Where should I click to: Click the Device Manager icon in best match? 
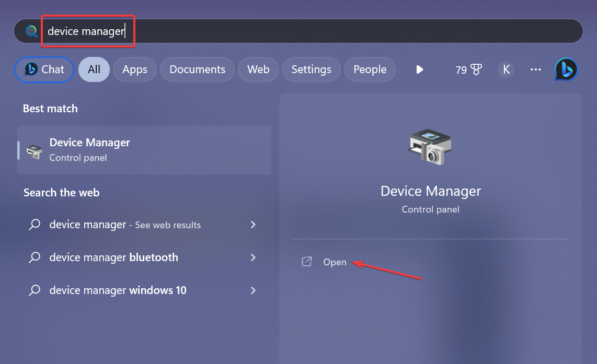click(35, 152)
